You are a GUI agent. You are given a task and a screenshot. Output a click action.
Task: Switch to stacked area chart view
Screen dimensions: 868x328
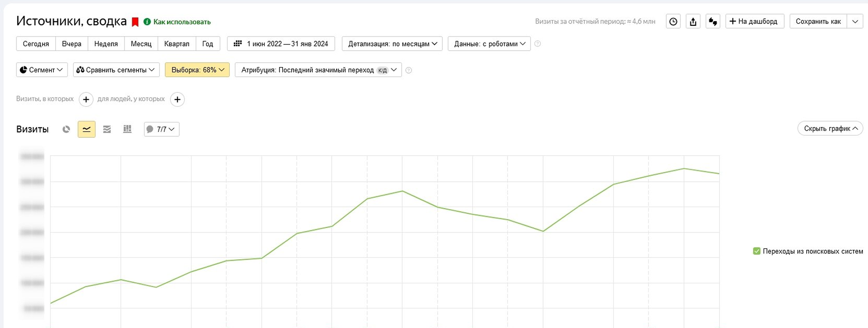[107, 129]
